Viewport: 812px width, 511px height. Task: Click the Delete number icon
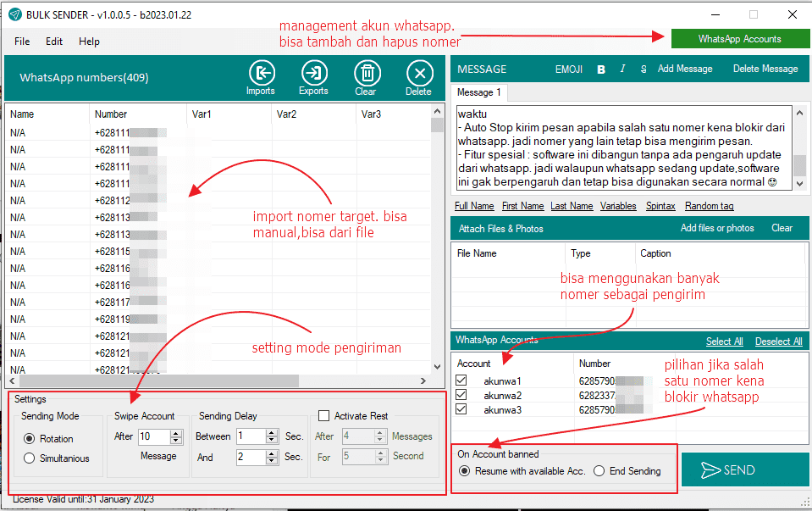pos(418,74)
